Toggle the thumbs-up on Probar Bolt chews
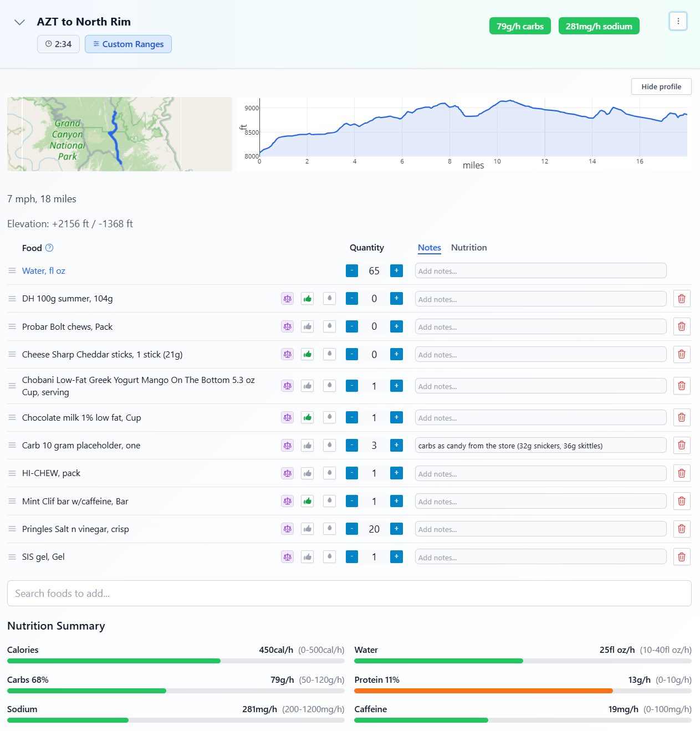 click(x=307, y=326)
